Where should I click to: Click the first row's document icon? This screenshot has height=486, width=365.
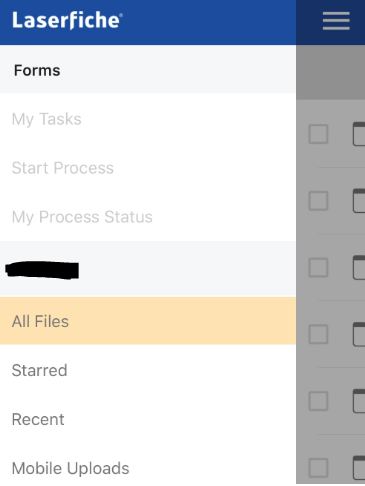359,134
